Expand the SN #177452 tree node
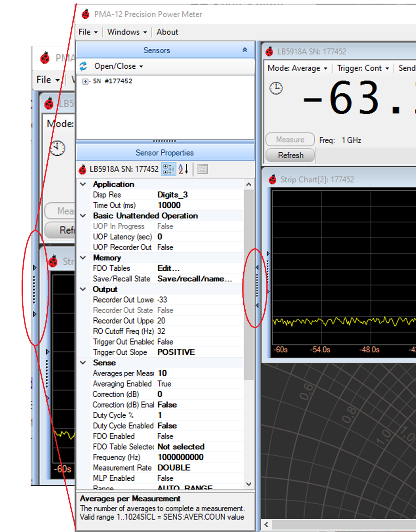Image resolution: width=416 pixels, height=532 pixels. coord(85,81)
